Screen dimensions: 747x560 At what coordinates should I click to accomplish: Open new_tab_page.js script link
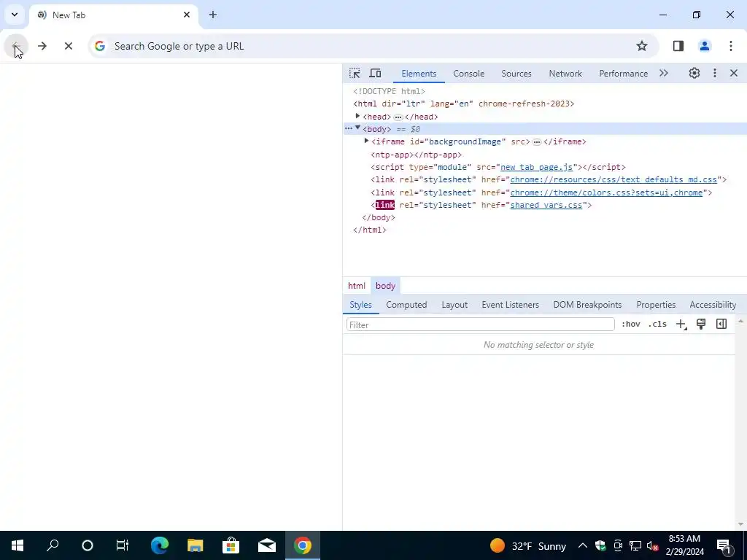[536, 167]
